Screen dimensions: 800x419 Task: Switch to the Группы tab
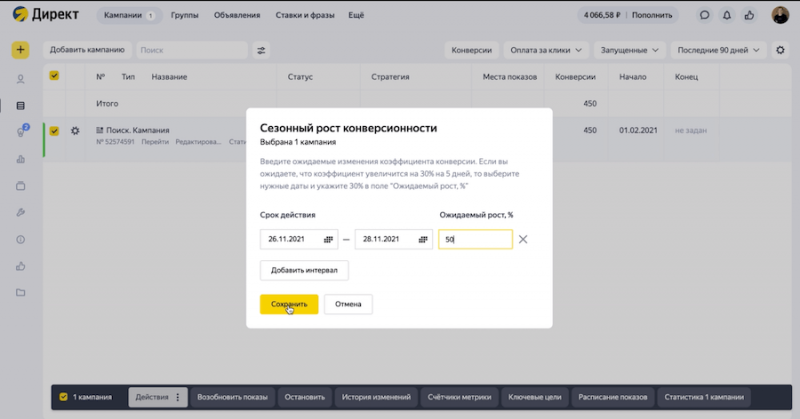coord(184,16)
